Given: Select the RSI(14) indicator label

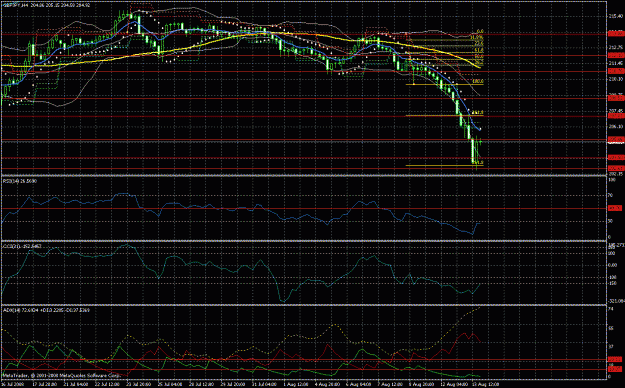Looking at the screenshot, I should 20,181.
